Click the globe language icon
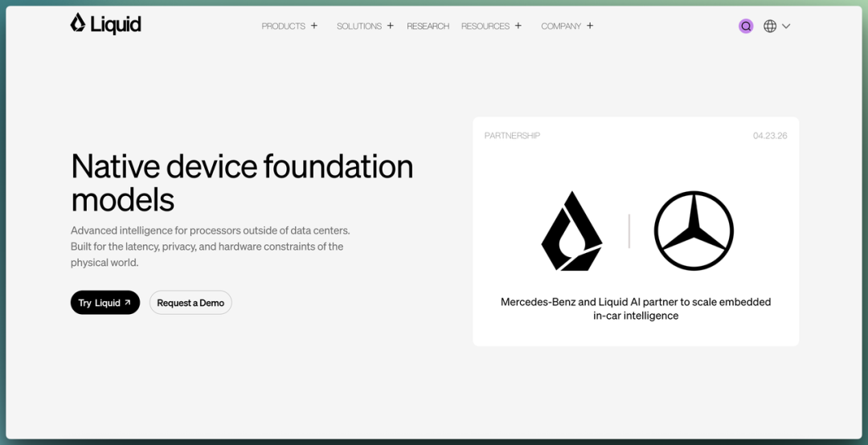The width and height of the screenshot is (868, 445). point(770,26)
